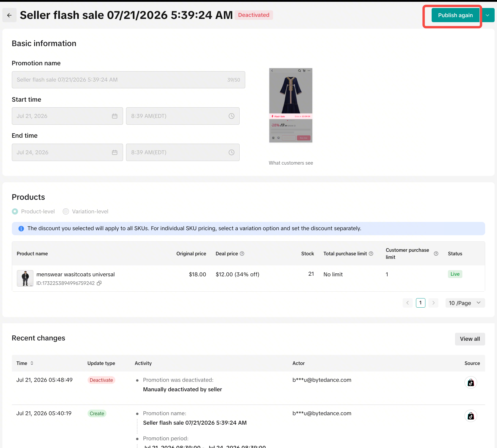Click the $12.00 (34% off) deal price

[238, 275]
